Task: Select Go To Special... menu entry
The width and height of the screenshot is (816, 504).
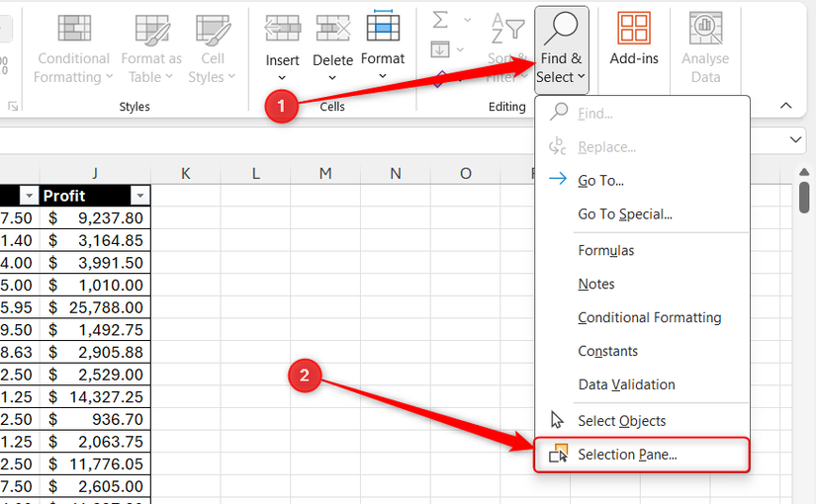Action: click(x=642, y=214)
